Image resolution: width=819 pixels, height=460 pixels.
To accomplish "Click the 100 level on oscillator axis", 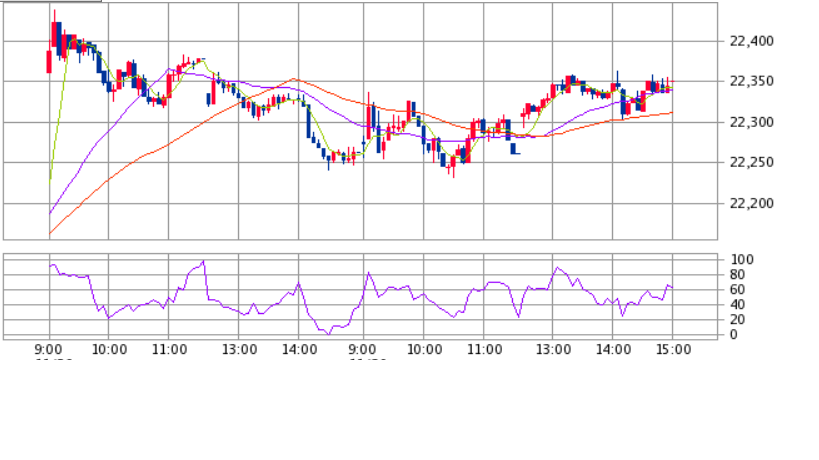I will pos(742,260).
